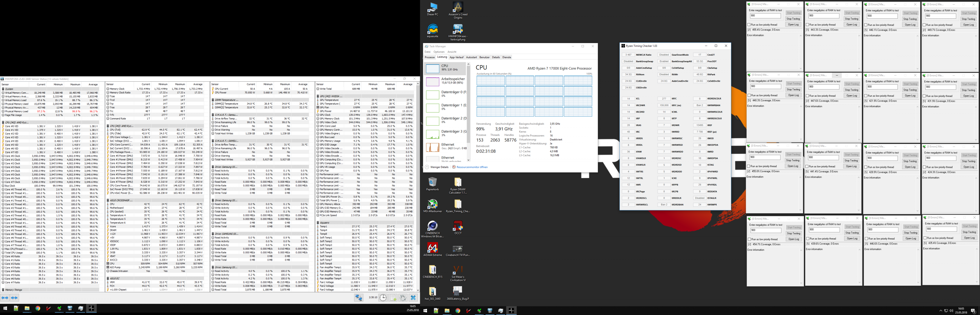The image size is (980, 315).
Task: Click HWiNFO network remote monitoring icon
Action: (358, 298)
